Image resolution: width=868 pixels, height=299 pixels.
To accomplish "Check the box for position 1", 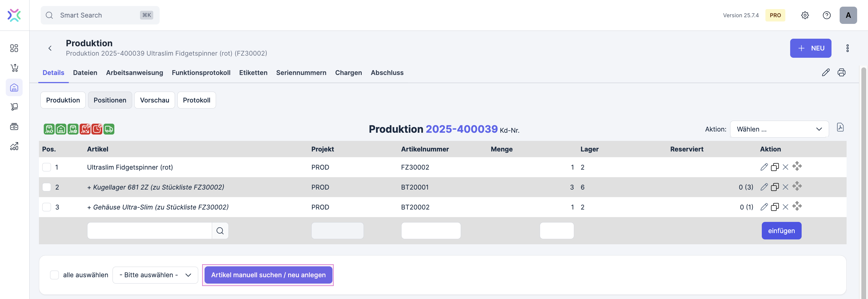I will click(x=46, y=167).
